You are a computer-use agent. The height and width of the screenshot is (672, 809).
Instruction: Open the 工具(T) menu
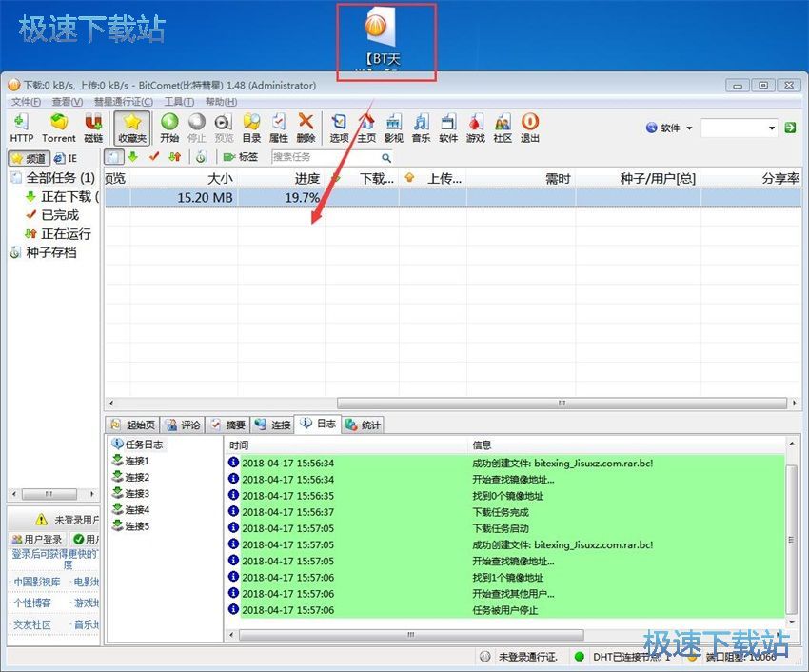click(x=179, y=102)
